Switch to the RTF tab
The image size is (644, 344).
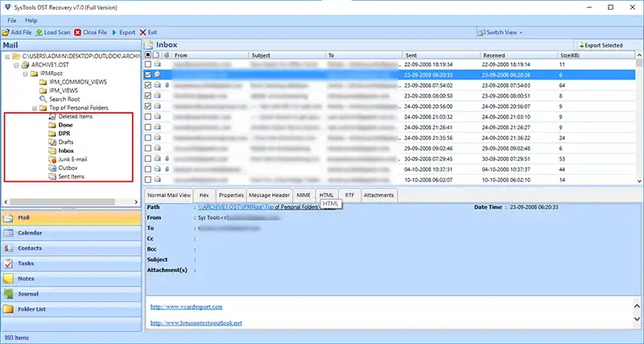coord(349,195)
